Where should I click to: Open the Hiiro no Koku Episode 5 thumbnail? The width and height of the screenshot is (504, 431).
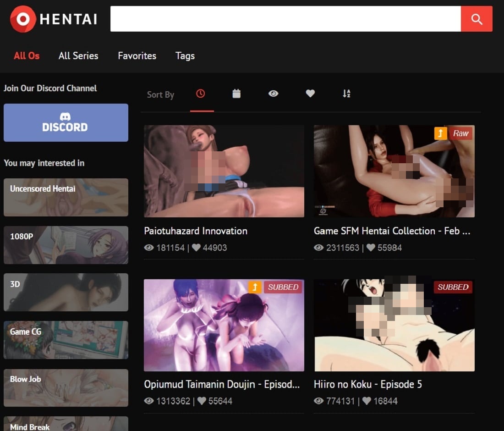pos(394,325)
